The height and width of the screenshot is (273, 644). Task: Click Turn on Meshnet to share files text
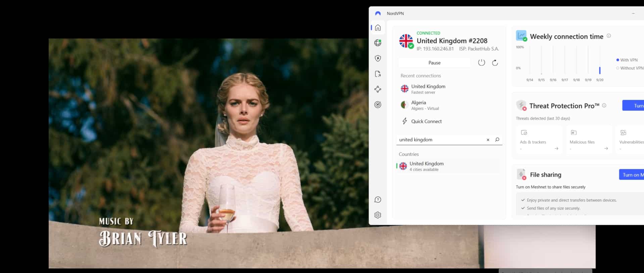(550, 187)
